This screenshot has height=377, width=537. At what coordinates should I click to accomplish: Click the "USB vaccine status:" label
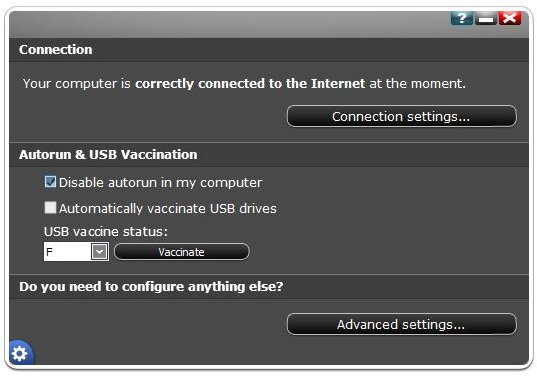click(106, 232)
